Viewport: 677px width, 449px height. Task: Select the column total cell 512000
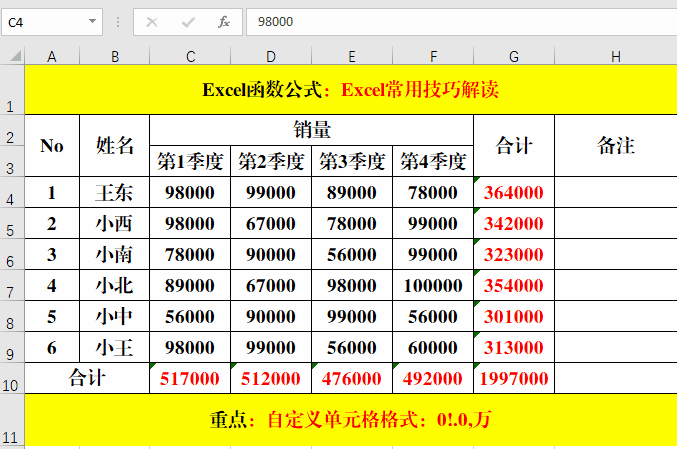pyautogui.click(x=271, y=378)
